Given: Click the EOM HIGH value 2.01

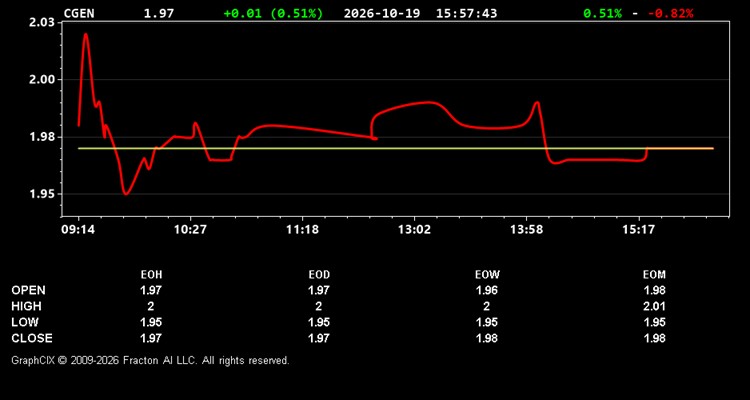Looking at the screenshot, I should click(655, 306).
